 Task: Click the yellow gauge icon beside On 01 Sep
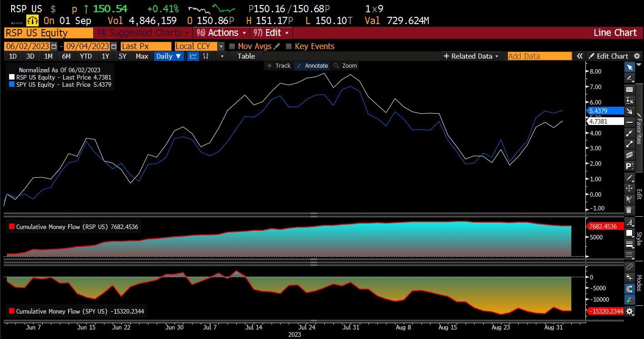pos(33,20)
